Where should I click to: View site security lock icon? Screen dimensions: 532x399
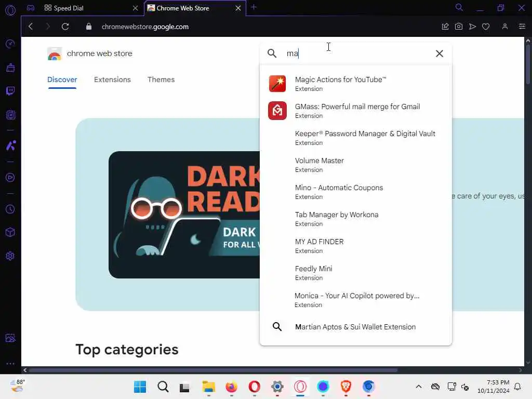(88, 26)
